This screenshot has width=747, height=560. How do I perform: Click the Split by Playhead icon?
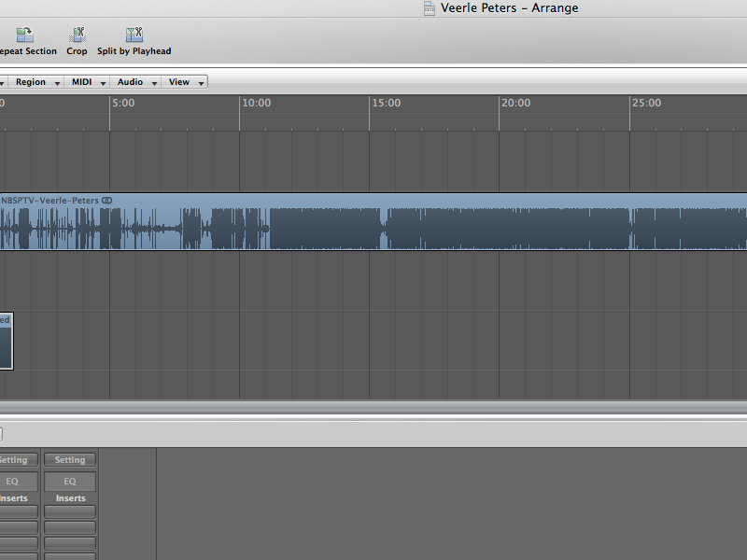tap(134, 35)
